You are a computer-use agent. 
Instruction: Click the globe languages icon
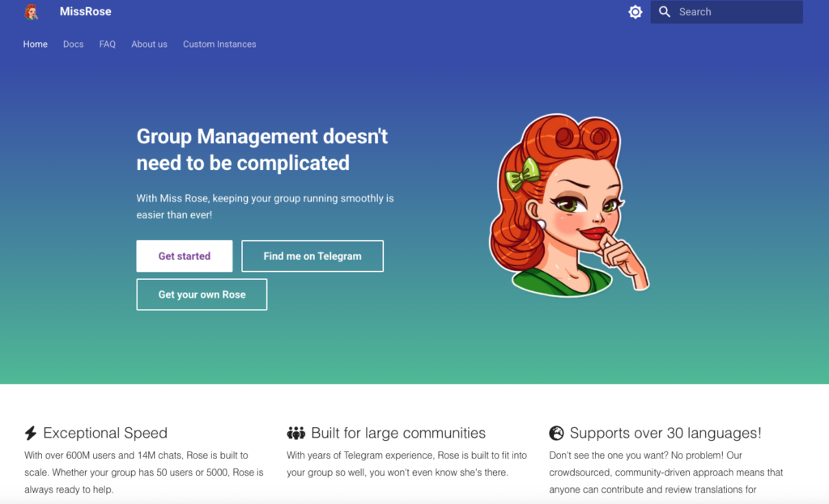[x=555, y=433]
